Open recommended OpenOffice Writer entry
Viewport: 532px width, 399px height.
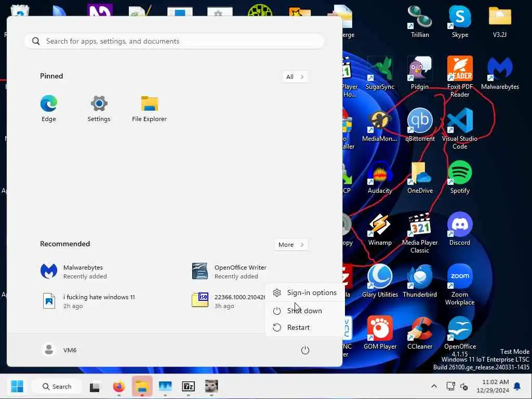pyautogui.click(x=229, y=271)
